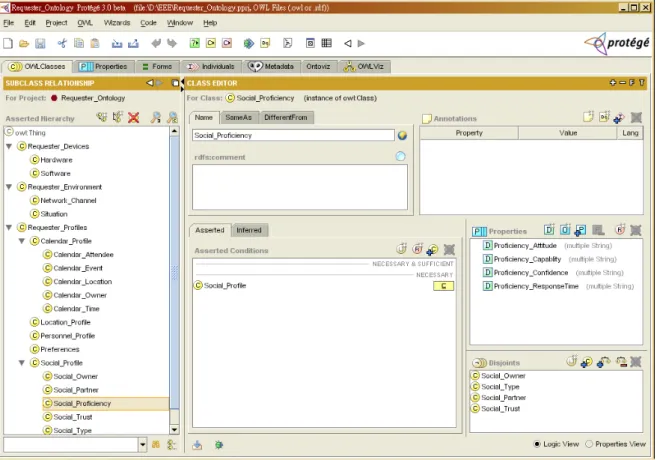This screenshot has height=460, width=657.
Task: Switch to the OWLViz tab
Action: pyautogui.click(x=365, y=67)
